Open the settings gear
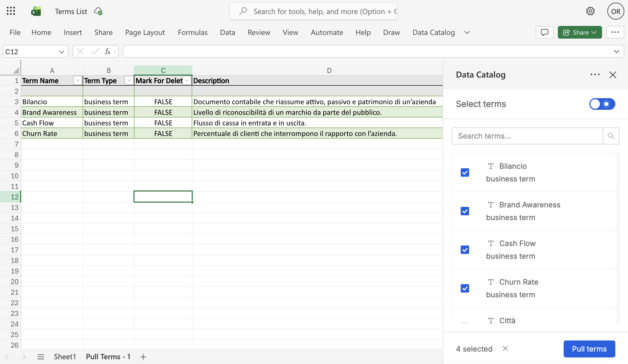The width and height of the screenshot is (628, 364). click(x=590, y=11)
